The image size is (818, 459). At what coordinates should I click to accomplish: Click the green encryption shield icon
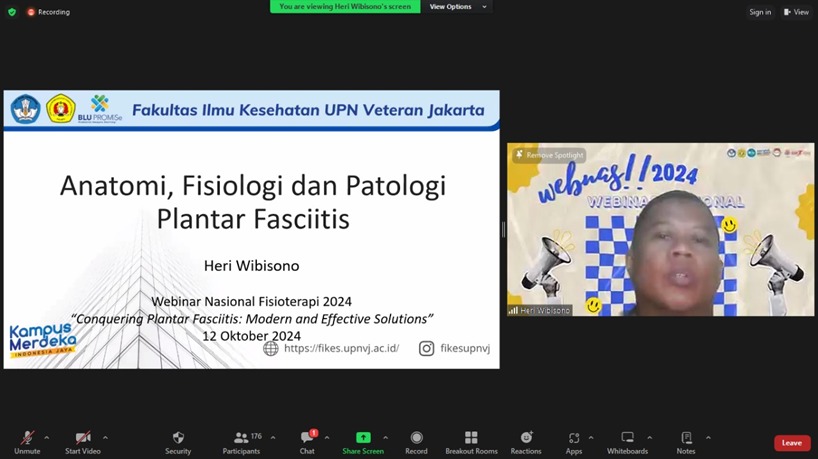coord(12,12)
